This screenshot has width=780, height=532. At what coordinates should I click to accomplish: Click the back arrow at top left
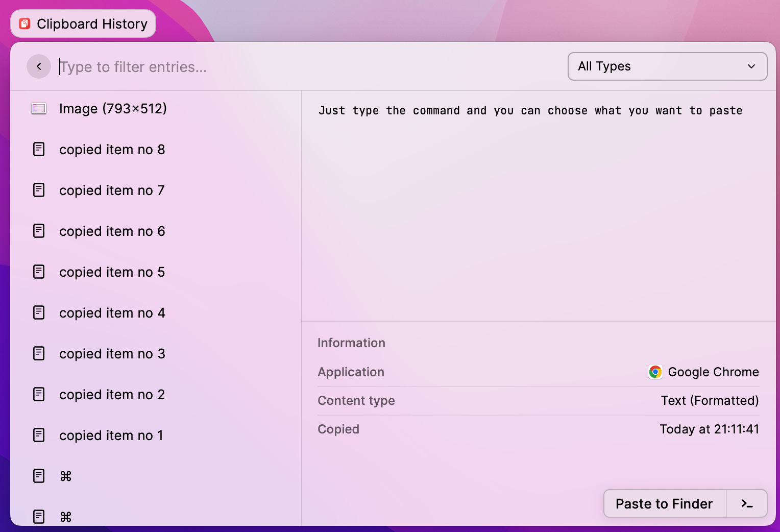pos(39,66)
